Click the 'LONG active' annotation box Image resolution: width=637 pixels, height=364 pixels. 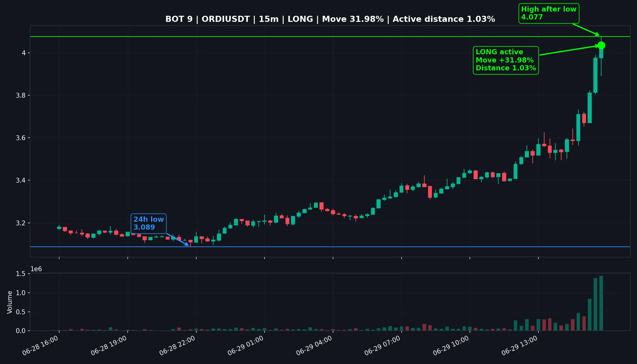[x=506, y=60]
